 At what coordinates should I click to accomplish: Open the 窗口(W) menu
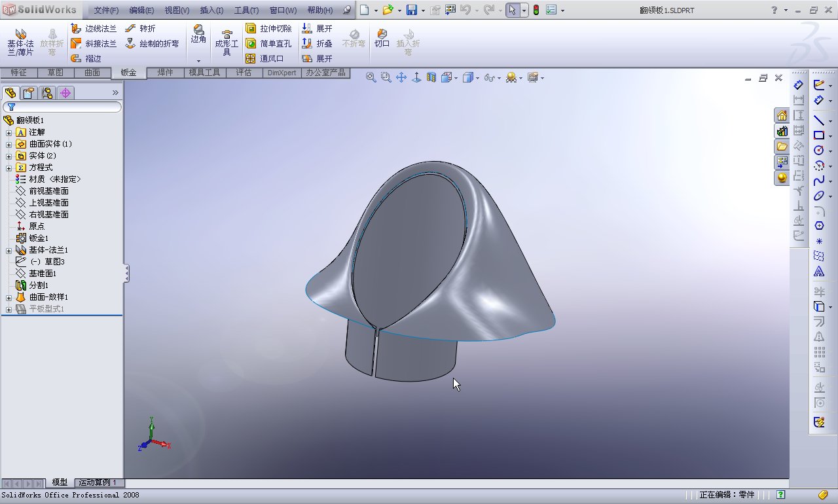(283, 10)
